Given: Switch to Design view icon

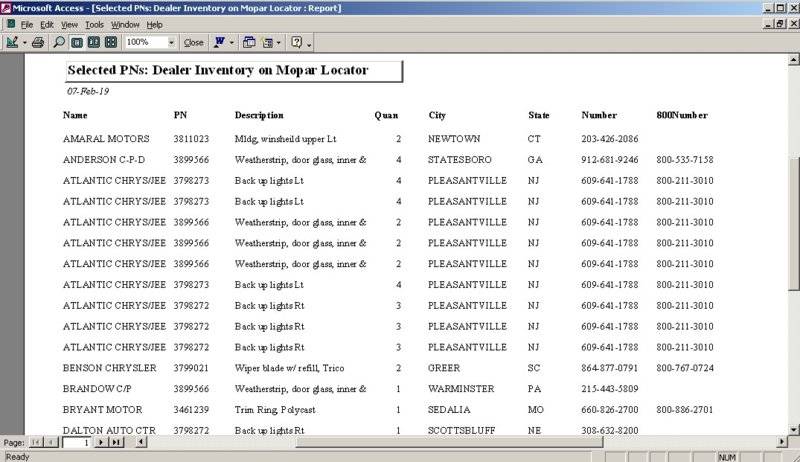Looking at the screenshot, I should tap(12, 42).
